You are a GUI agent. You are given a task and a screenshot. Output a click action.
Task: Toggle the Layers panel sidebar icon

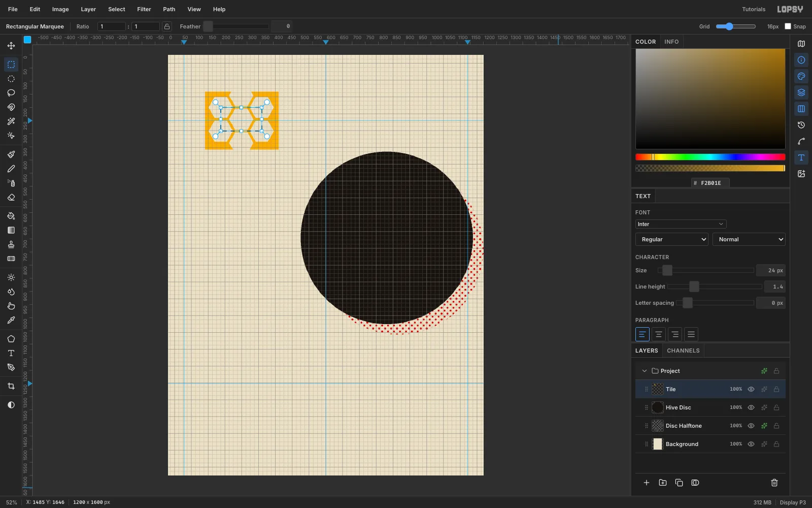point(801,92)
